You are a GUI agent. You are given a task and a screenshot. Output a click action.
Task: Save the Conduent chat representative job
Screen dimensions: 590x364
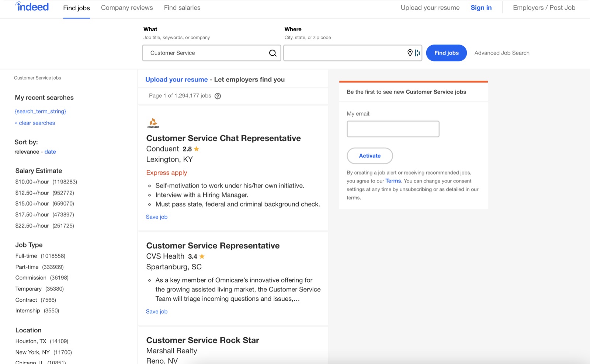pos(157,217)
